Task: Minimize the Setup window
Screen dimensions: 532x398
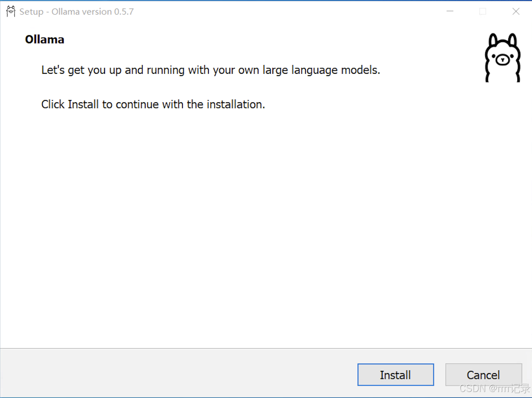Action: click(450, 11)
